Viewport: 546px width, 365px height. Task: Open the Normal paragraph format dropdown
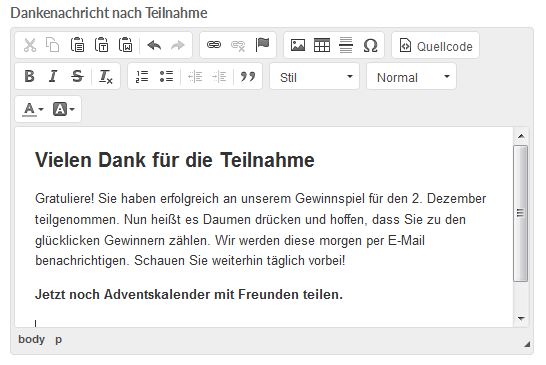coord(412,77)
